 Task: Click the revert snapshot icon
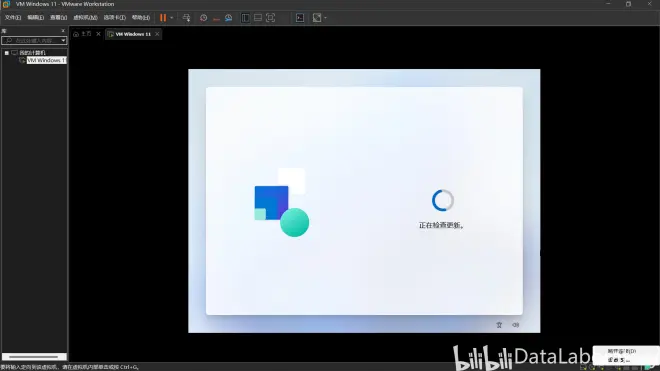216,18
